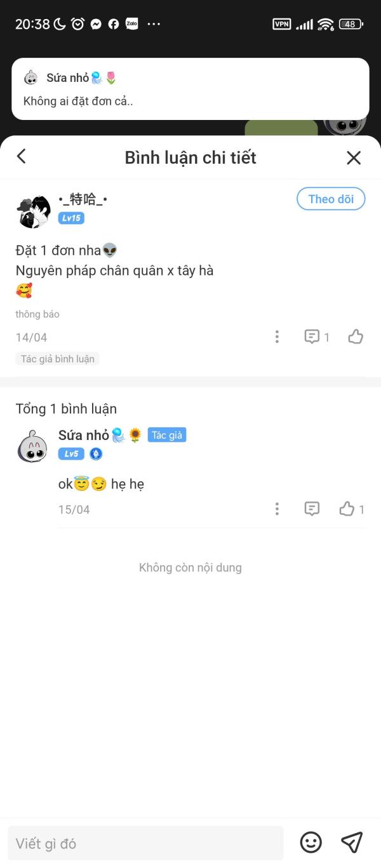The height and width of the screenshot is (868, 381).
Task: Open the three-dot menu on the 14/04 comment
Action: click(277, 337)
